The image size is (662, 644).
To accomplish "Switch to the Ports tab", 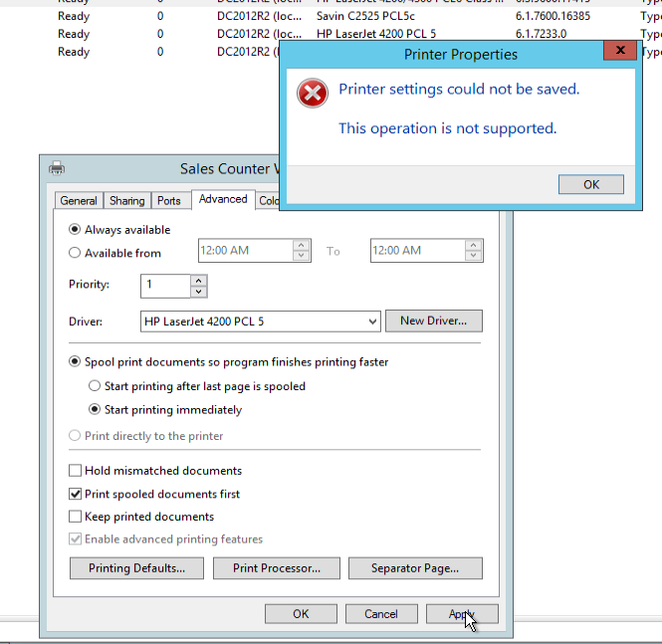I will pyautogui.click(x=169, y=200).
